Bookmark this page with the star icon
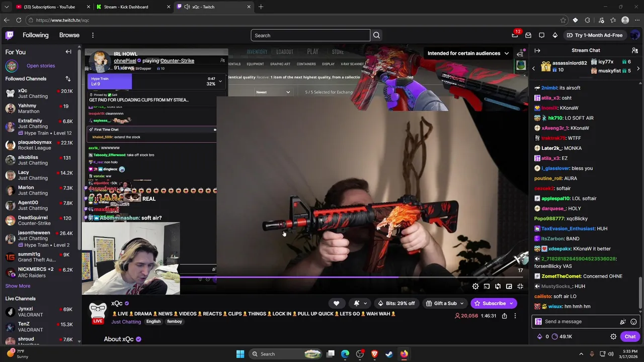Screen dimensions: 644x362 (x=563, y=20)
